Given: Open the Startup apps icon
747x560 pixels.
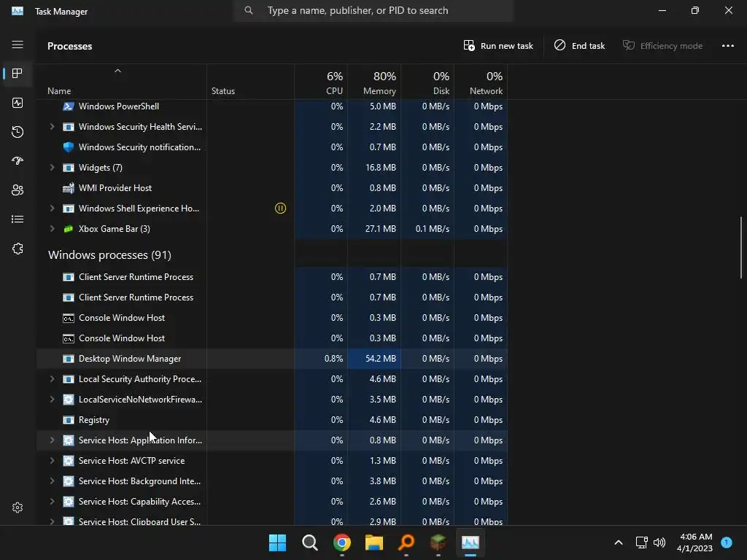Looking at the screenshot, I should coord(18,161).
